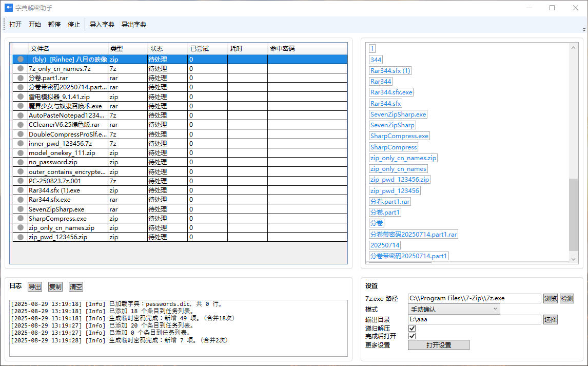Click 复制 button in log panel

(55, 286)
